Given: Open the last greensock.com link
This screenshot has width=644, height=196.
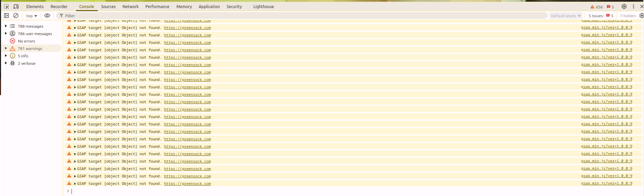Looking at the screenshot, I should 187,184.
